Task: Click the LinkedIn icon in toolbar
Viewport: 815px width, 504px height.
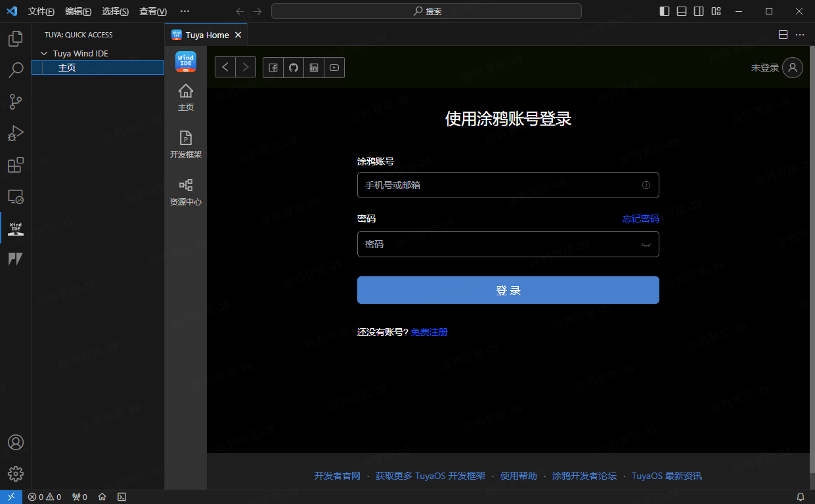Action: [x=314, y=68]
